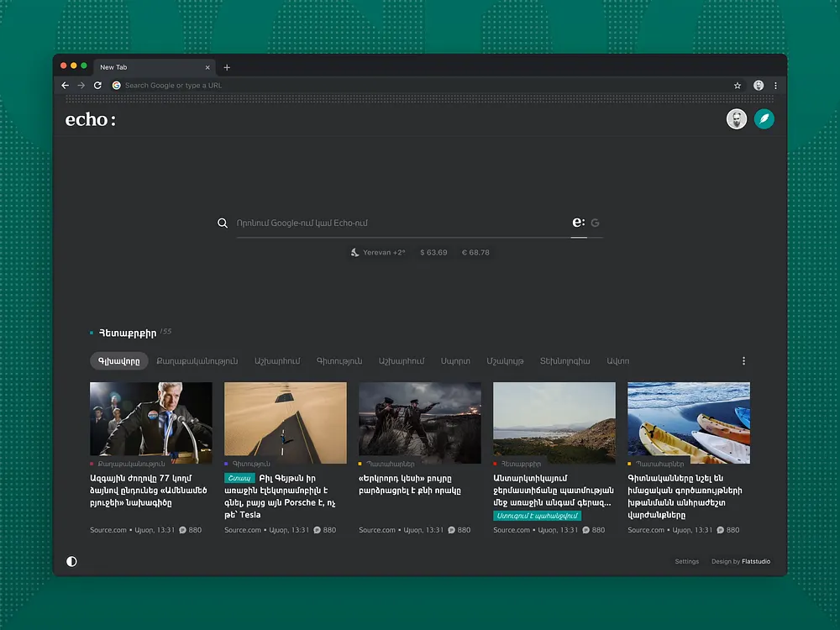Bookmark the page with the star icon
This screenshot has width=840, height=630.
736,85
